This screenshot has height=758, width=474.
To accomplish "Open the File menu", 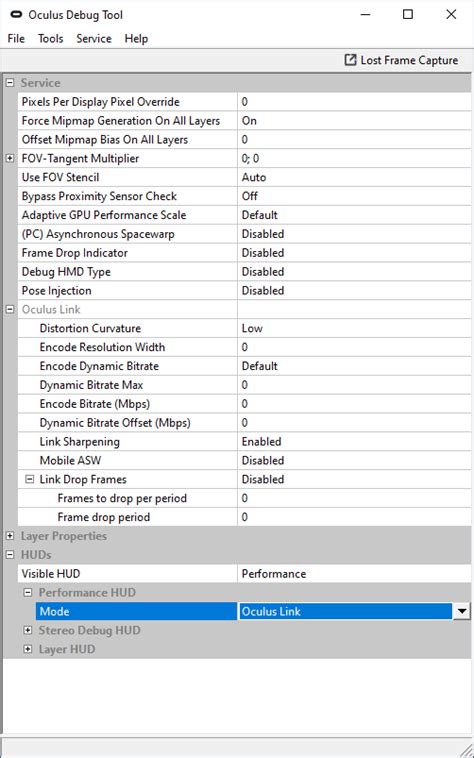I will coord(16,39).
